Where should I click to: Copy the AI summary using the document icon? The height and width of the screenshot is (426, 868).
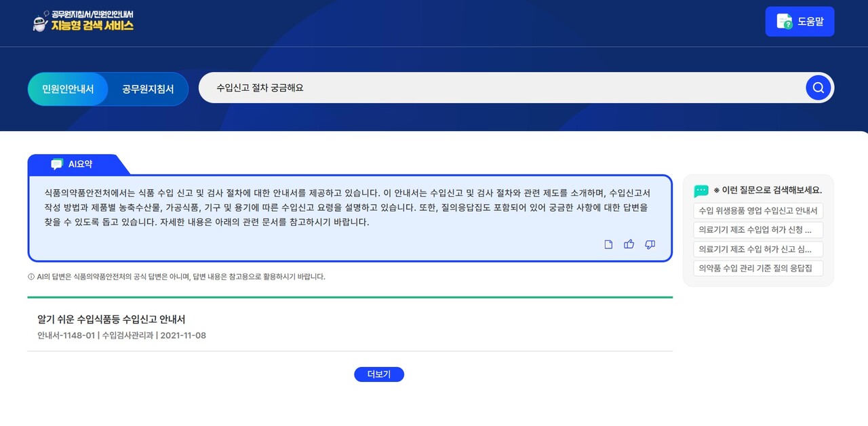608,244
